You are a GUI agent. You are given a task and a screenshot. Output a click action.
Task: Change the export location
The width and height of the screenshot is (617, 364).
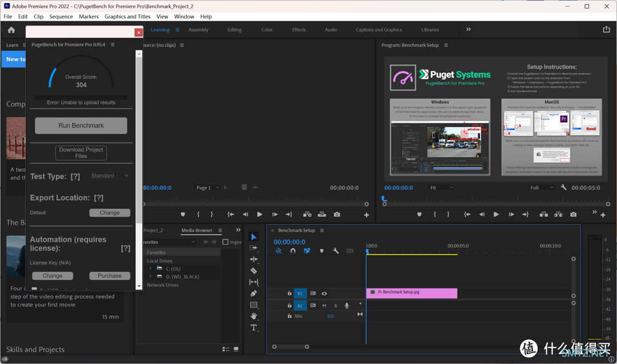(x=109, y=213)
